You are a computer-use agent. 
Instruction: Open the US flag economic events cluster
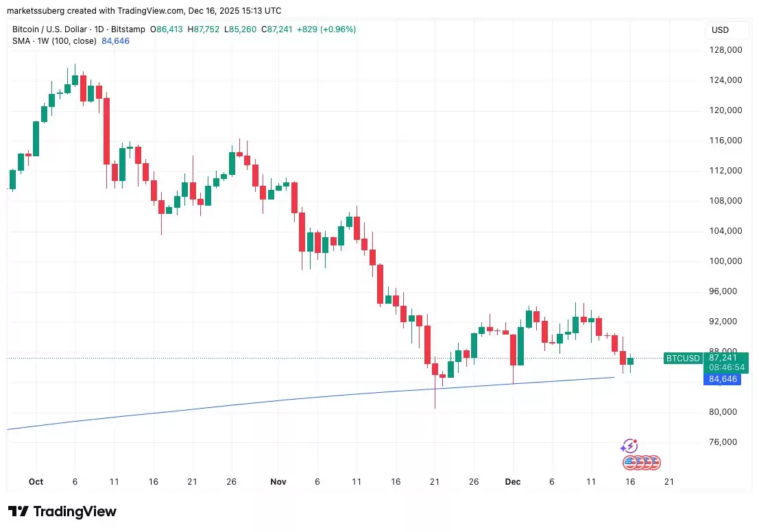click(x=642, y=462)
